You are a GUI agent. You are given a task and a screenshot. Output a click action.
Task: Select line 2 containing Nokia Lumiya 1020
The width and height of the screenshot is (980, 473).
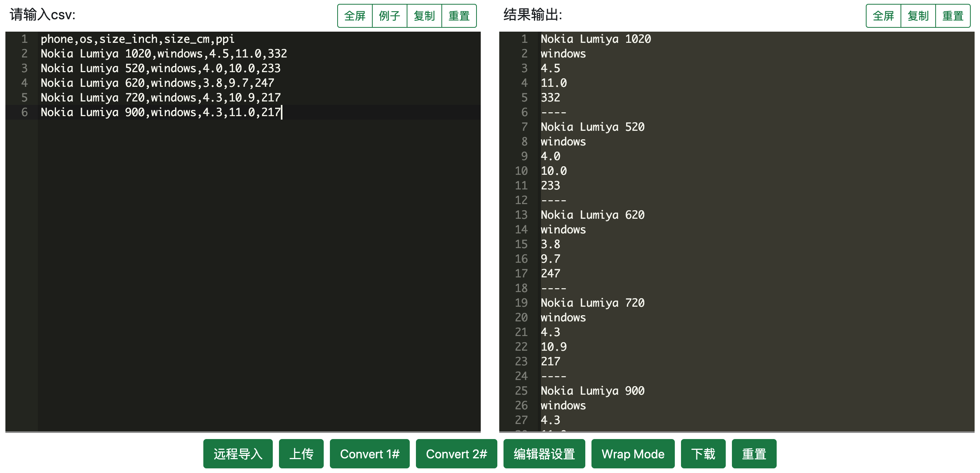click(164, 54)
